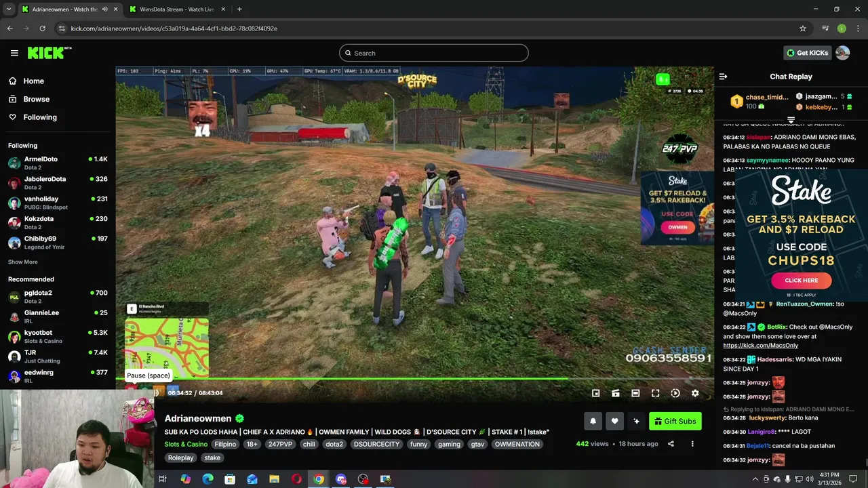The image size is (868, 488).
Task: Select the Roleplay tag
Action: point(180,458)
